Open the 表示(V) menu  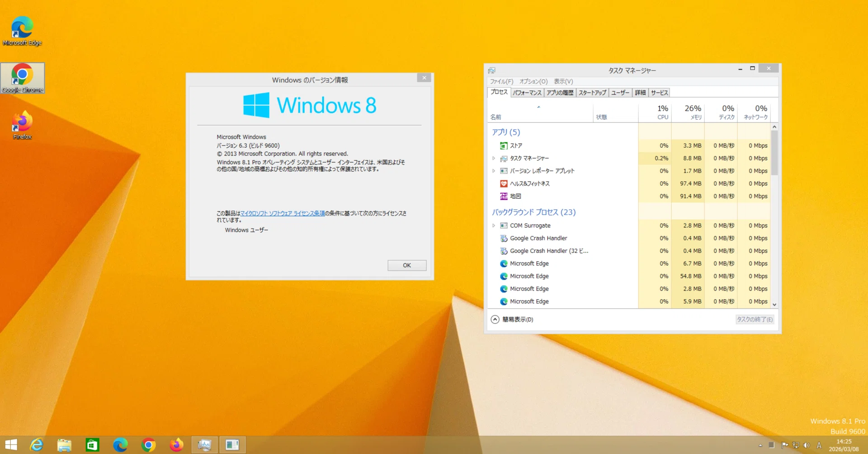pyautogui.click(x=563, y=81)
